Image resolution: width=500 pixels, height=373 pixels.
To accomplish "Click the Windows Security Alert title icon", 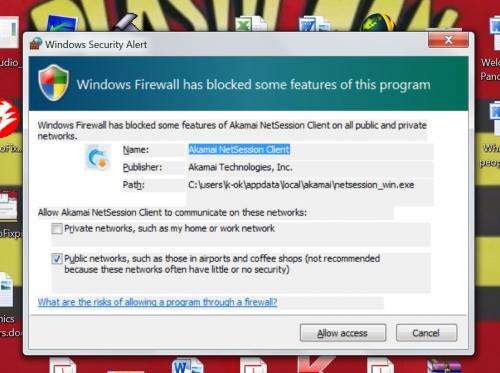I will click(36, 44).
